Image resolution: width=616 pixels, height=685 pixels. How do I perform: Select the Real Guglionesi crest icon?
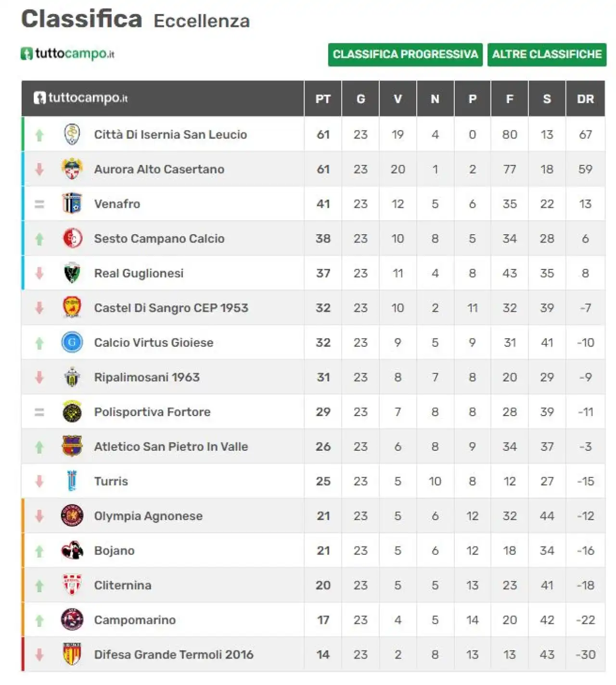click(72, 273)
